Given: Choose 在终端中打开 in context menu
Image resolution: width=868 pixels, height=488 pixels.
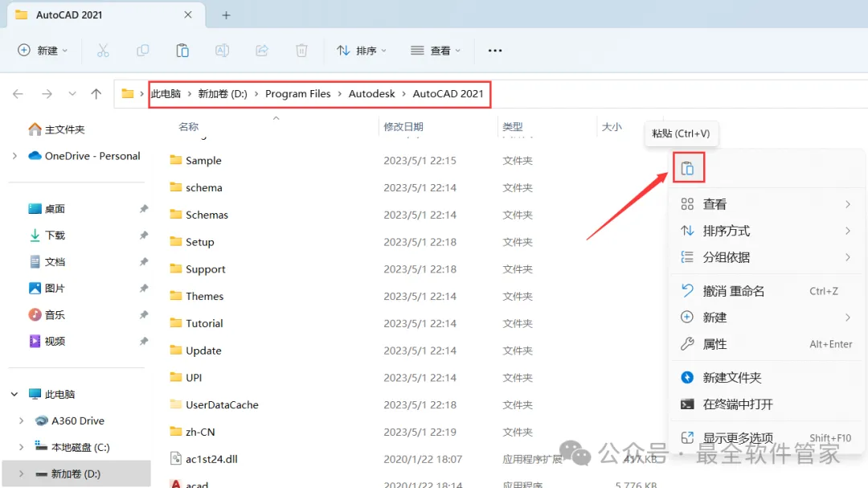Looking at the screenshot, I should click(x=767, y=404).
